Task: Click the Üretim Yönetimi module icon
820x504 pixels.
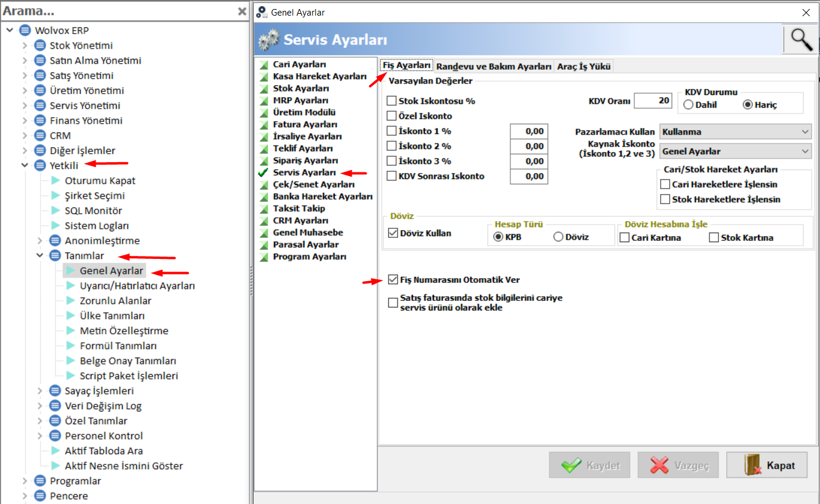Action: [40, 90]
